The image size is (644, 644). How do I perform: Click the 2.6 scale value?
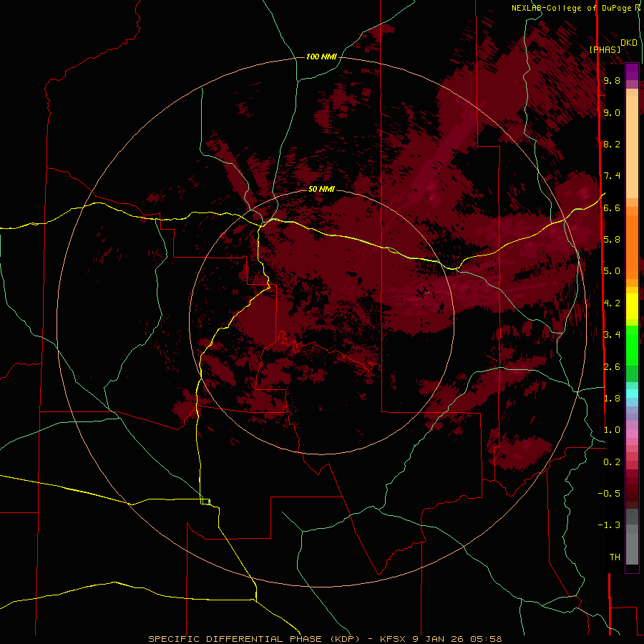tap(612, 366)
